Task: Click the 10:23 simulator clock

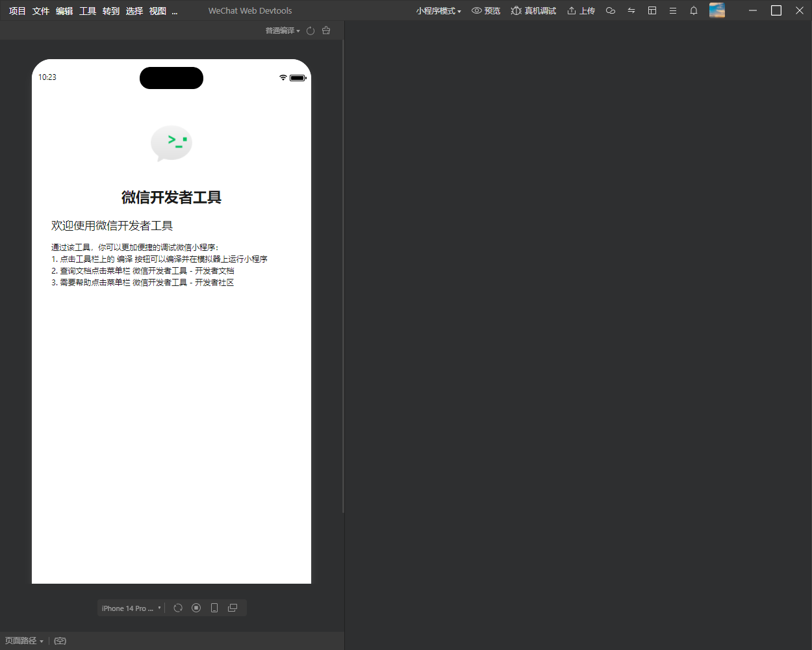Action: 47,77
